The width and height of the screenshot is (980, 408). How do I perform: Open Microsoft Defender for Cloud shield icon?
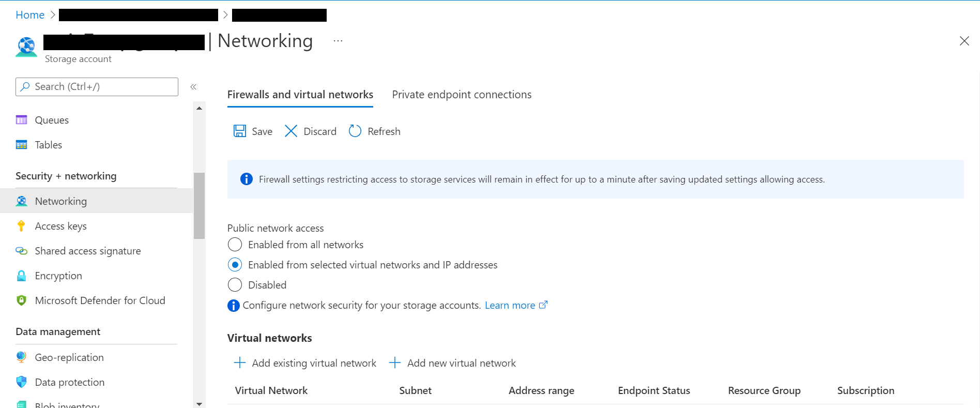[x=21, y=300]
